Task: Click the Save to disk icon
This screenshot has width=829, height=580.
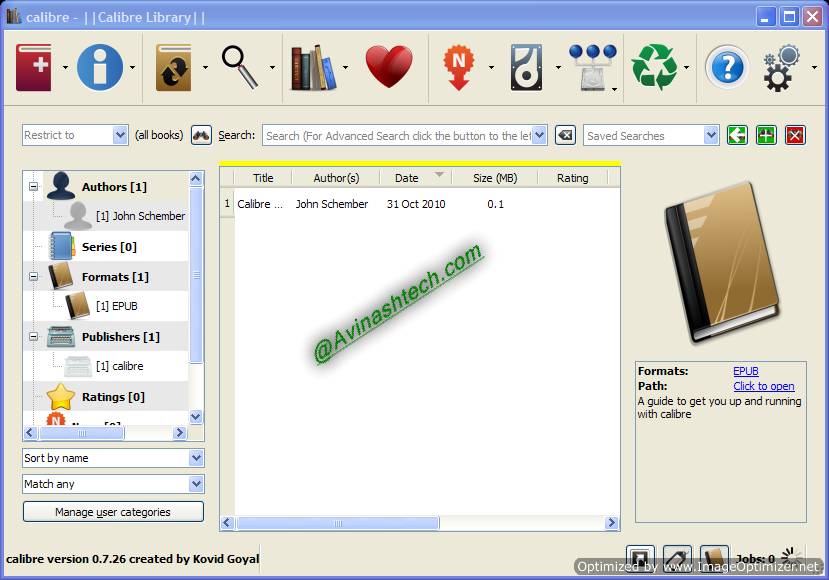Action: 527,68
